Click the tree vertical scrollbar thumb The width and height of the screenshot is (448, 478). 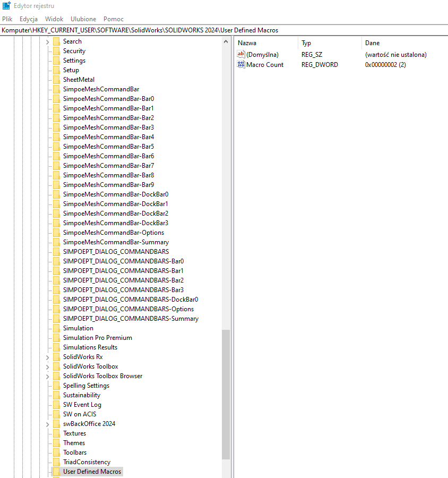226,394
